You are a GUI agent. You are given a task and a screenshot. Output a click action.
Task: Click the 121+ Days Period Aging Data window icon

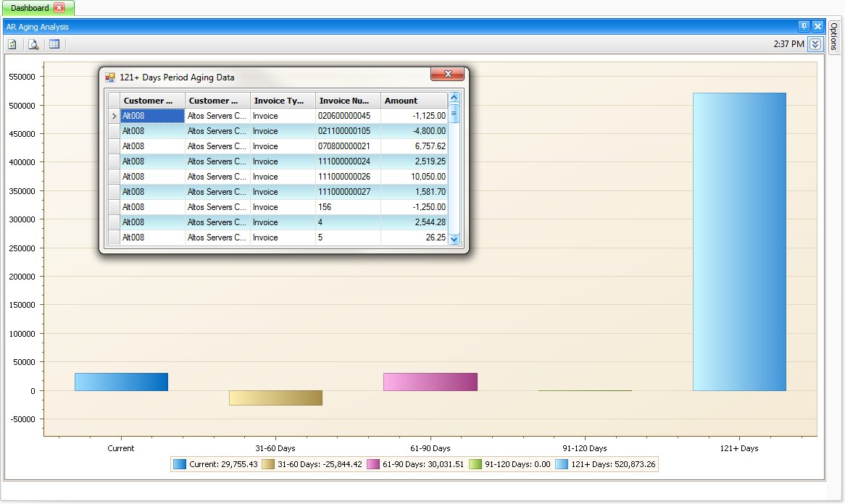[x=110, y=77]
